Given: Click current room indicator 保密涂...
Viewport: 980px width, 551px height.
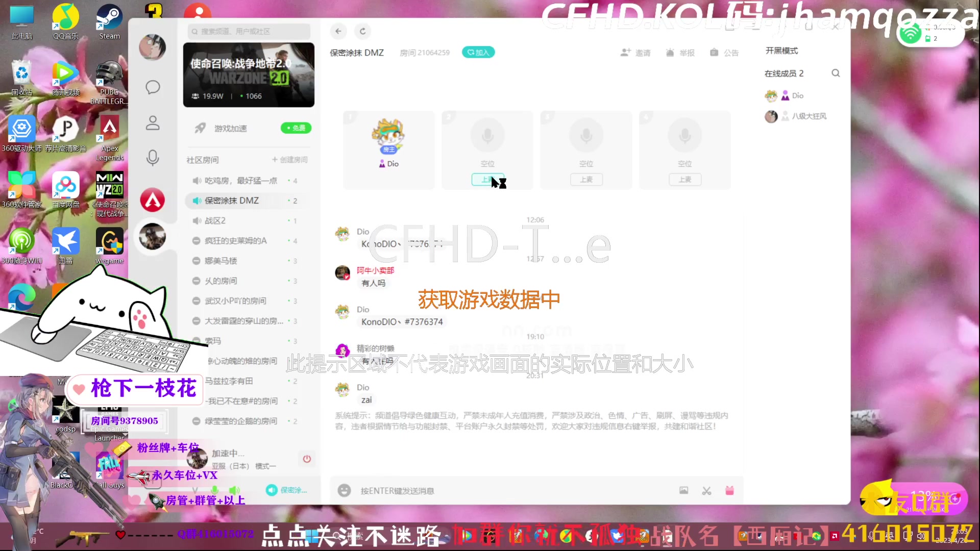Looking at the screenshot, I should (x=287, y=490).
